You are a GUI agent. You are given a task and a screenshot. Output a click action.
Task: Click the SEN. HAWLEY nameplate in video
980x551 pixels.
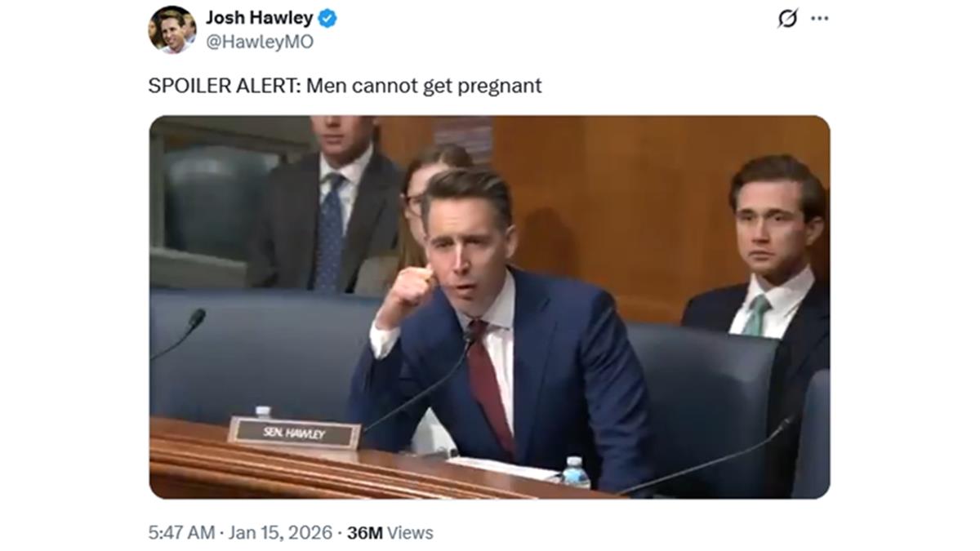pos(294,433)
